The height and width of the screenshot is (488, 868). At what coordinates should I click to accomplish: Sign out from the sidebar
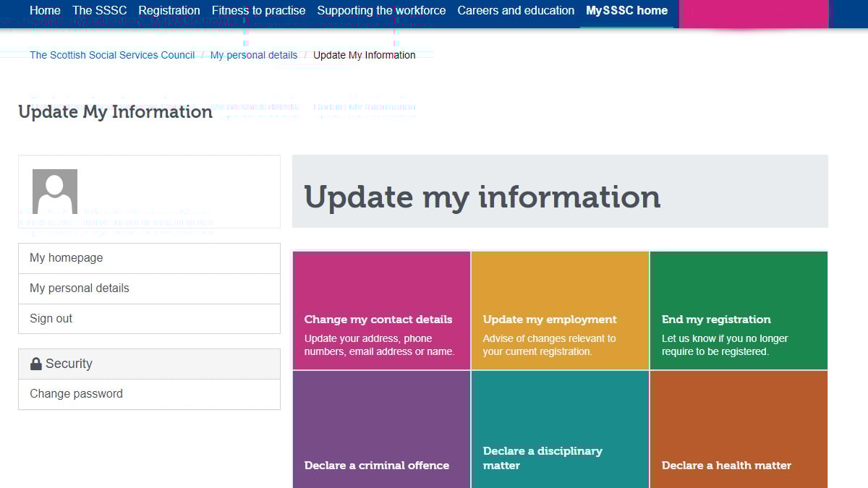(x=149, y=319)
